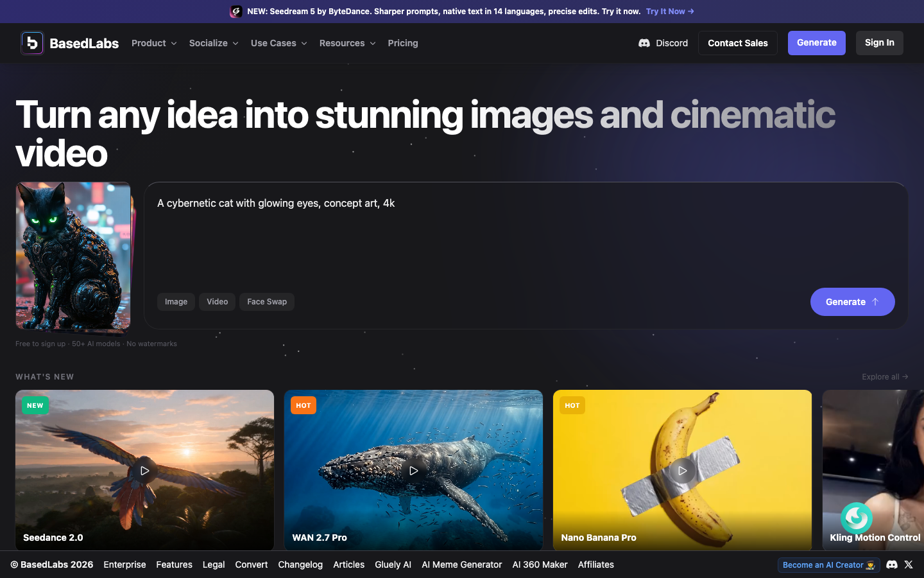The height and width of the screenshot is (578, 924).
Task: Expand the Product dropdown menu
Action: pyautogui.click(x=154, y=43)
